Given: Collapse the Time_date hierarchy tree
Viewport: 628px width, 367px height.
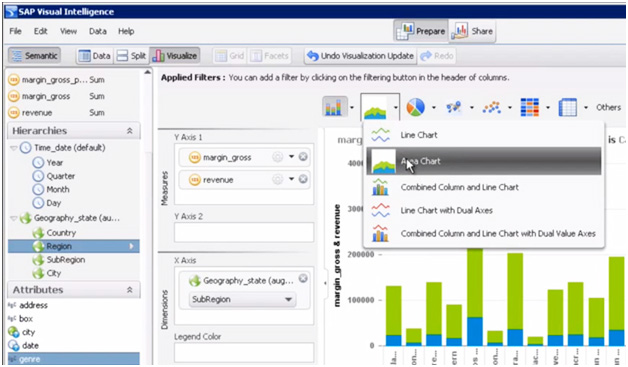Looking at the screenshot, I should coord(13,148).
